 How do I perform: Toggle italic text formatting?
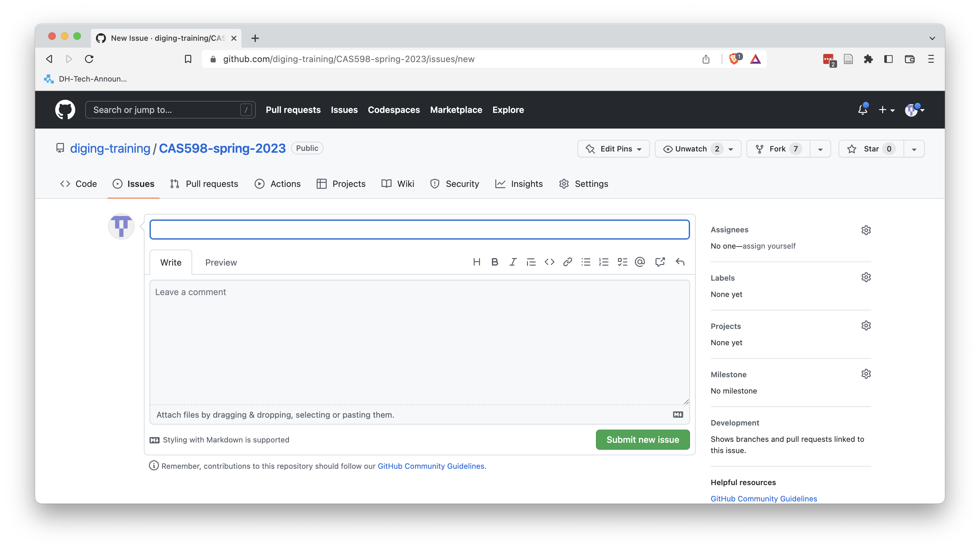[512, 262]
